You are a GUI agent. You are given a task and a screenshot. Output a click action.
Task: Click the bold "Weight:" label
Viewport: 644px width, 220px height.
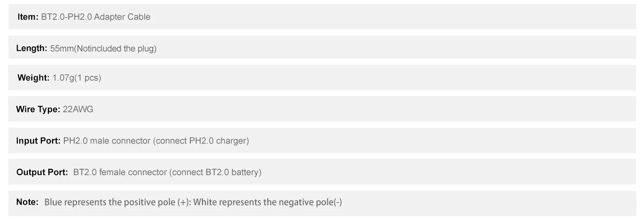[x=33, y=78]
